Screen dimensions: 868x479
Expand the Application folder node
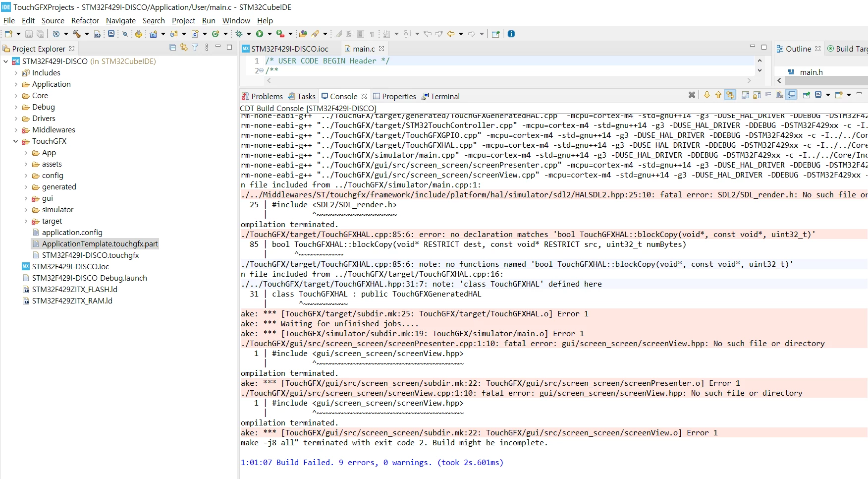pyautogui.click(x=15, y=84)
